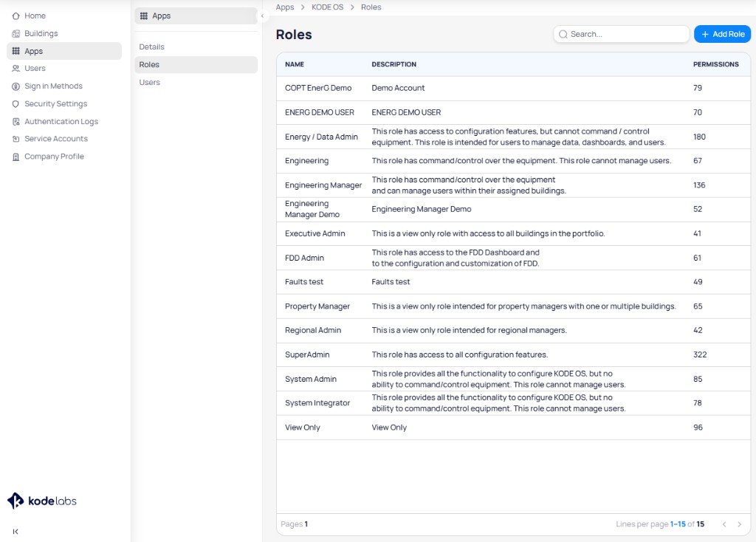Screen dimensions: 756x542
Task: Open the Property Manager role
Action: (317, 306)
